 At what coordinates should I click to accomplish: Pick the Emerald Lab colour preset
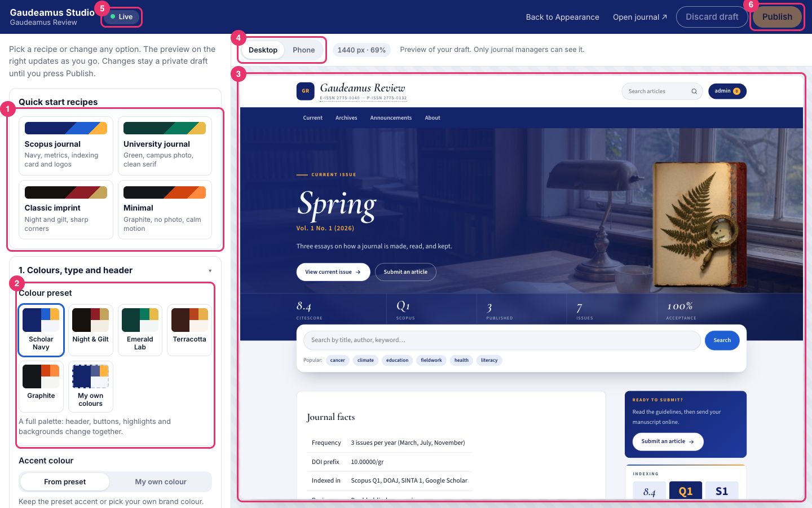pyautogui.click(x=140, y=330)
